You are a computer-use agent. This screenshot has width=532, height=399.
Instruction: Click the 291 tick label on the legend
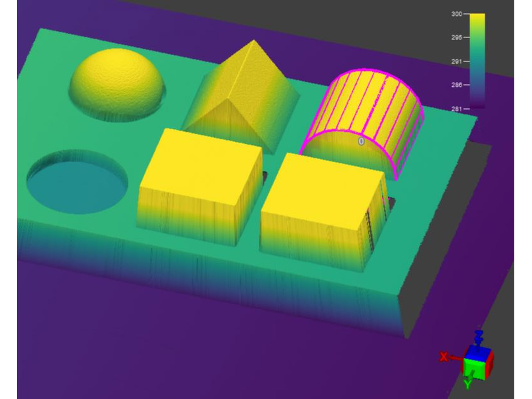(x=456, y=62)
